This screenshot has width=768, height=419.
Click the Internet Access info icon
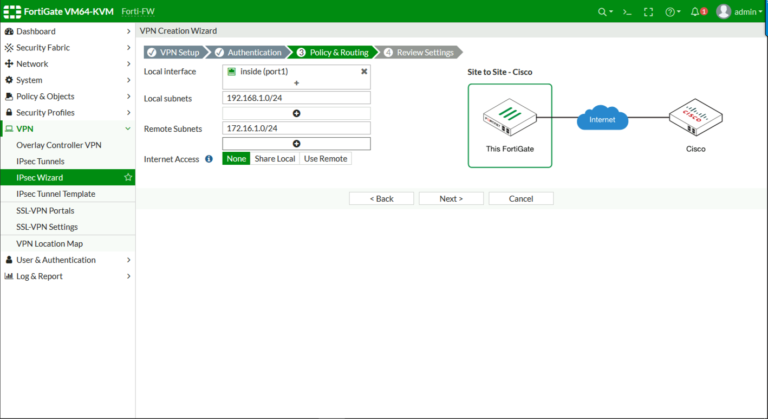[209, 159]
